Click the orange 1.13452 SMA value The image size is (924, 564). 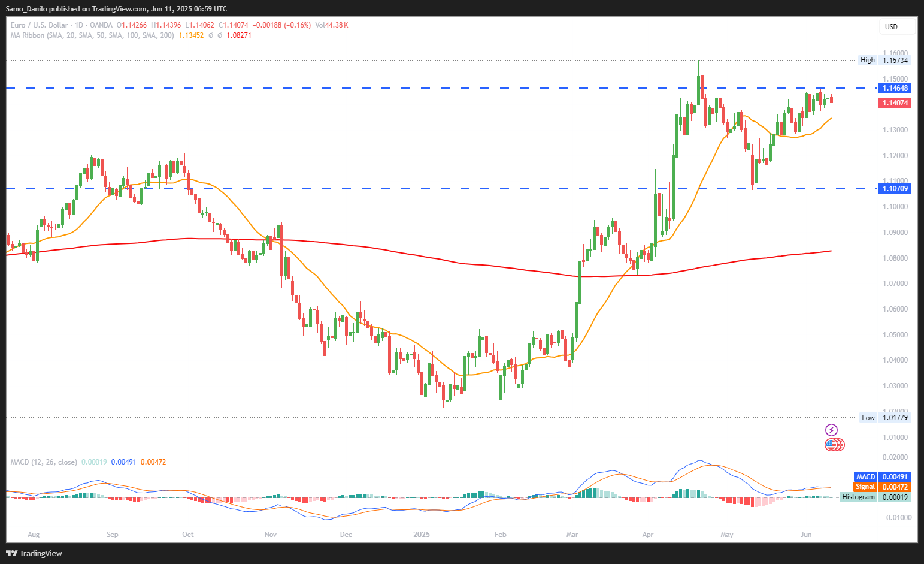pyautogui.click(x=191, y=35)
